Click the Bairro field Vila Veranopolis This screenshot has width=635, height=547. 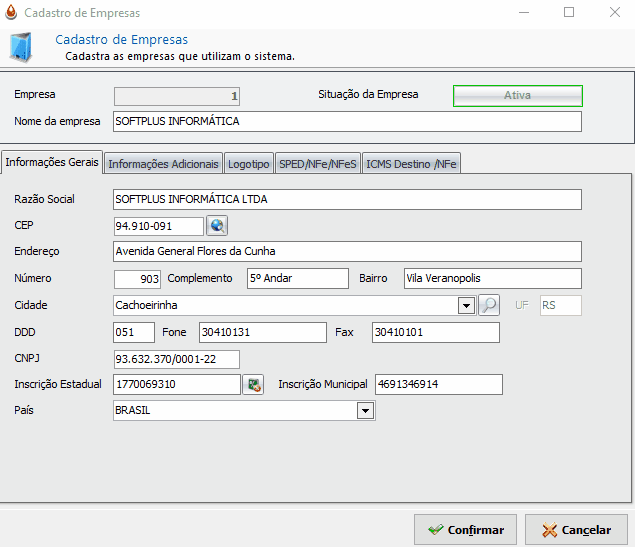coord(492,278)
